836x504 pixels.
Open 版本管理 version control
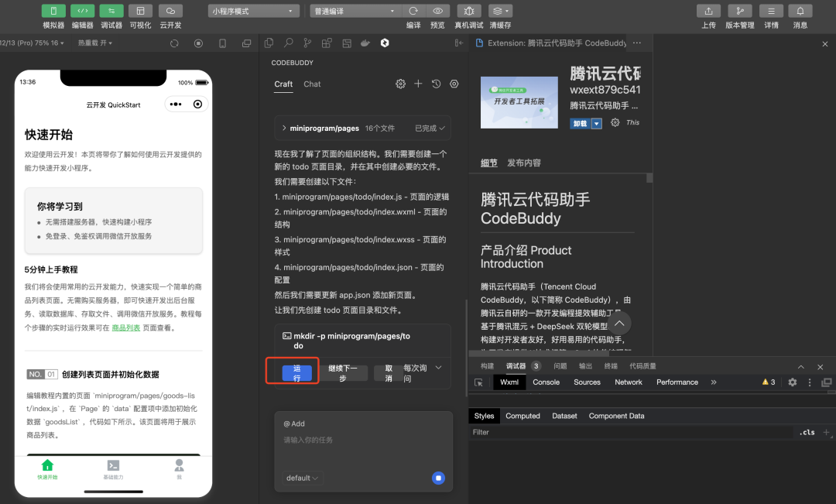click(x=740, y=11)
